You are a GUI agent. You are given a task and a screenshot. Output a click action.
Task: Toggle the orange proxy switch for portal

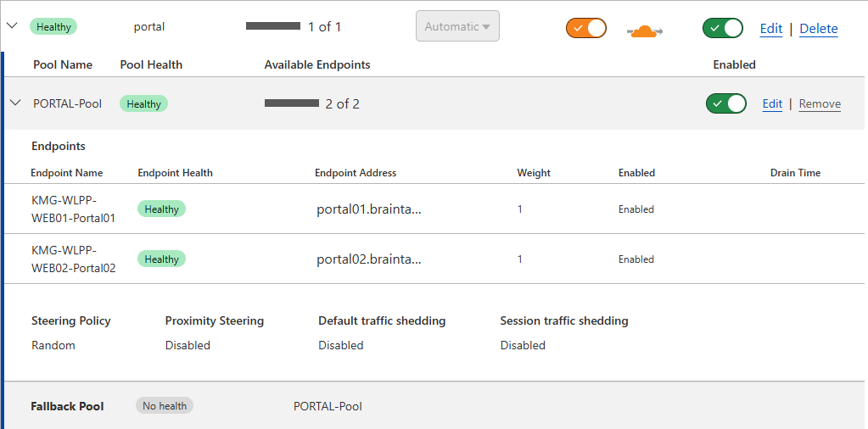[x=586, y=28]
